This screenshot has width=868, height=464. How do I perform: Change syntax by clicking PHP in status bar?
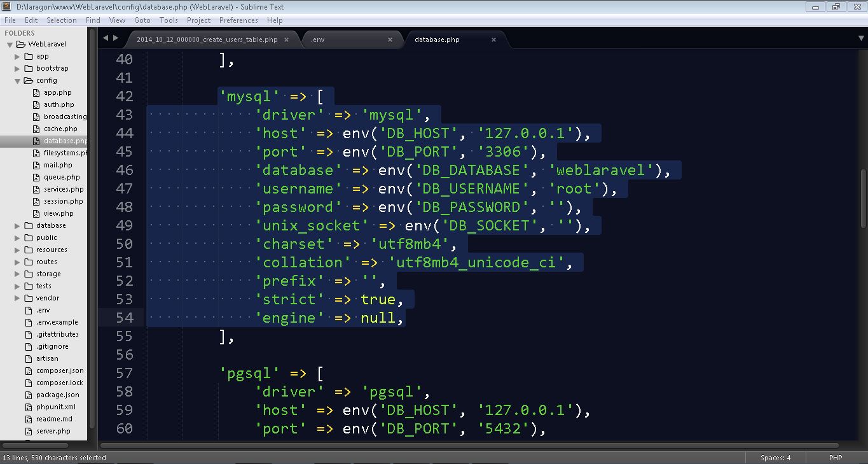(836, 457)
